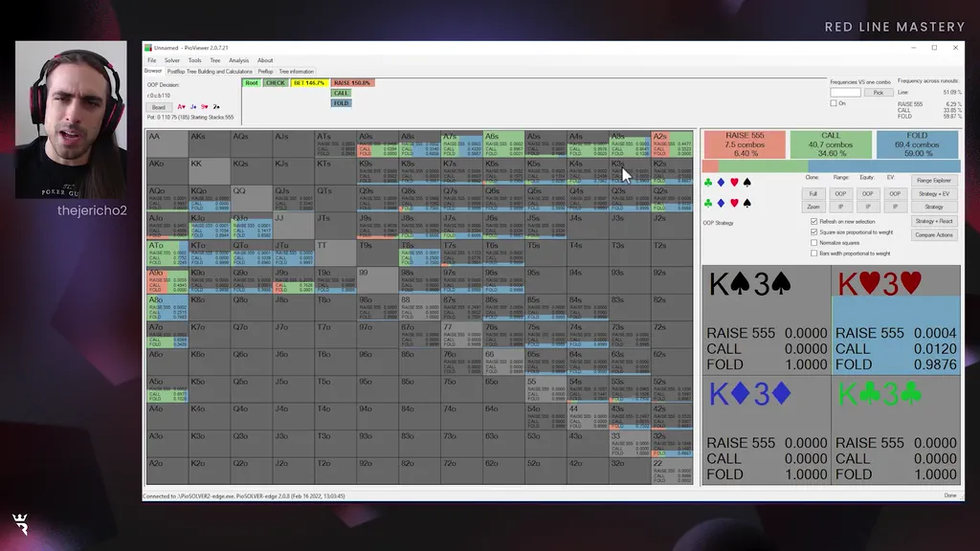This screenshot has width=980, height=551.
Task: Select the hearts suit in the top suit row
Action: tap(734, 183)
